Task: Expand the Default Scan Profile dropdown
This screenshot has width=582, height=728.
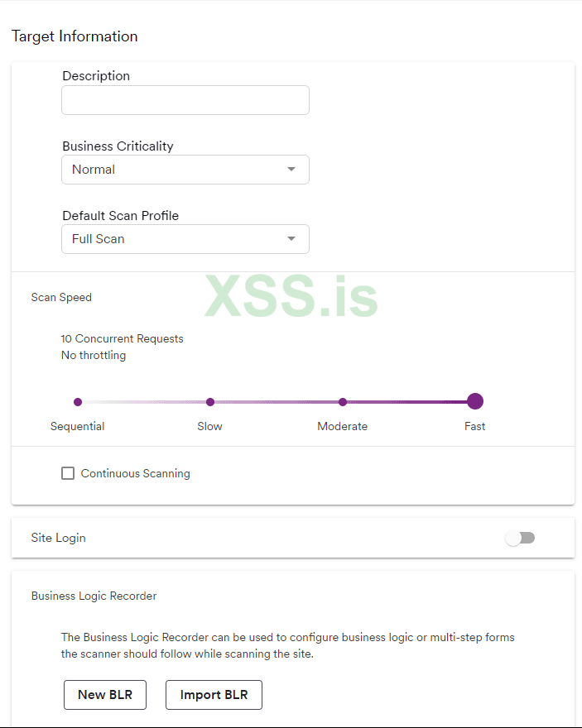Action: click(185, 239)
